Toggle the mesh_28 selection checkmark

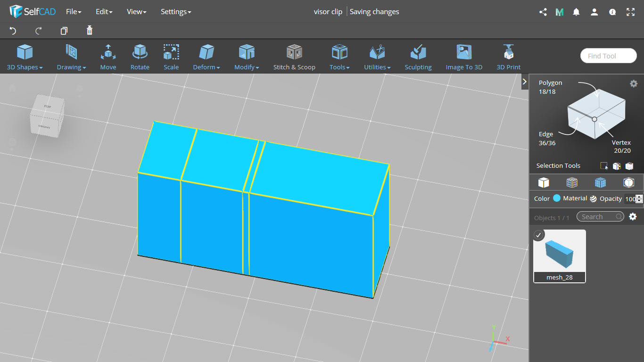538,235
